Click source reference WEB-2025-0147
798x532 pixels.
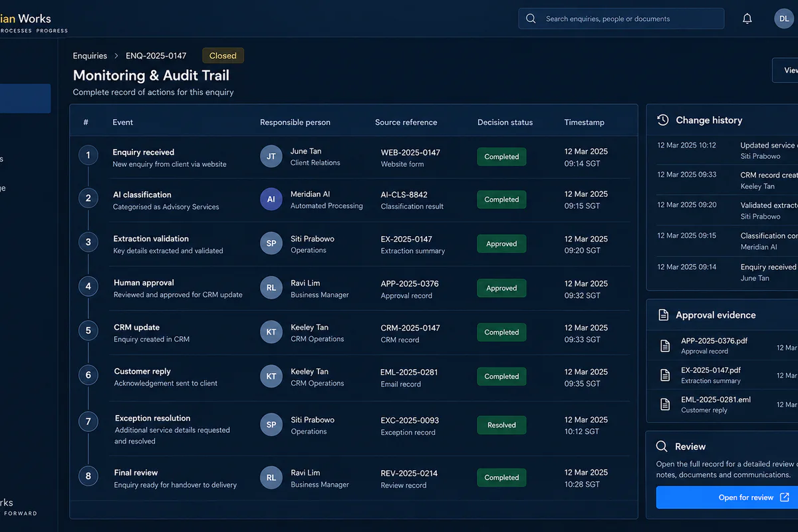coord(410,152)
